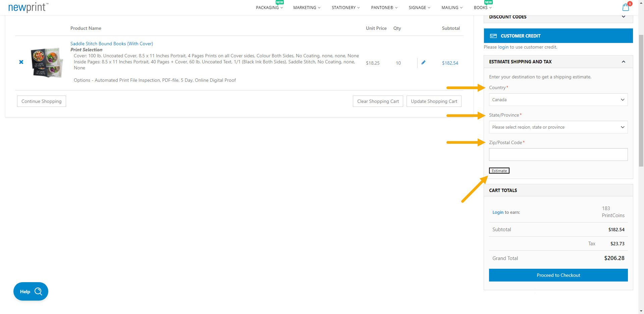This screenshot has width=644, height=314.
Task: Click the Customer Credit card icon
Action: [x=493, y=36]
